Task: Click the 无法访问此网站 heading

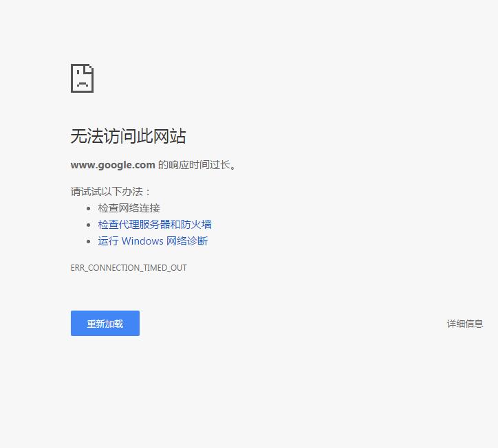Action: [128, 137]
